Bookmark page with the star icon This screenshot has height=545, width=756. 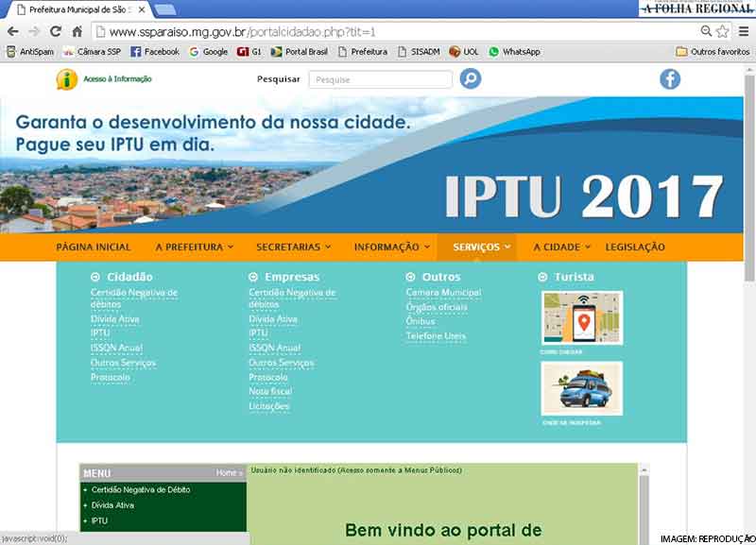tap(723, 31)
